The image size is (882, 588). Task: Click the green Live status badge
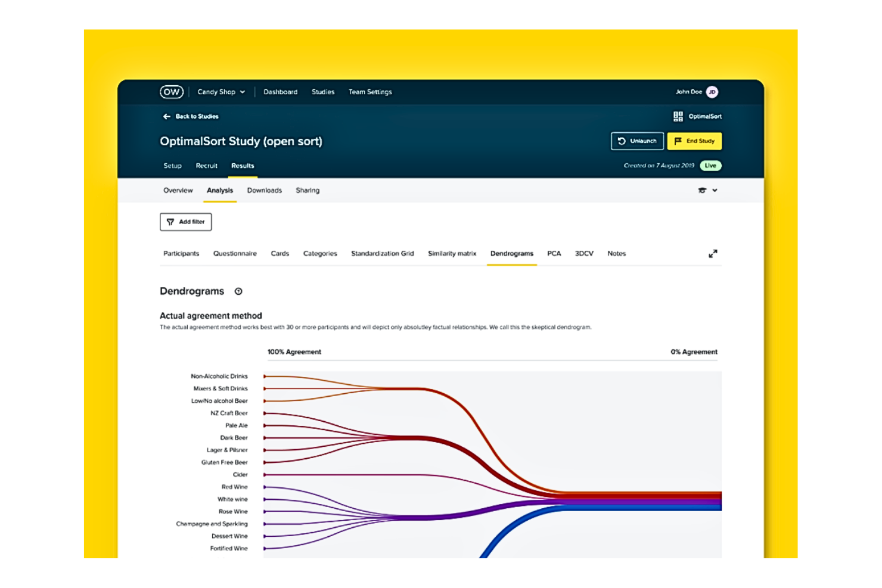tap(710, 166)
